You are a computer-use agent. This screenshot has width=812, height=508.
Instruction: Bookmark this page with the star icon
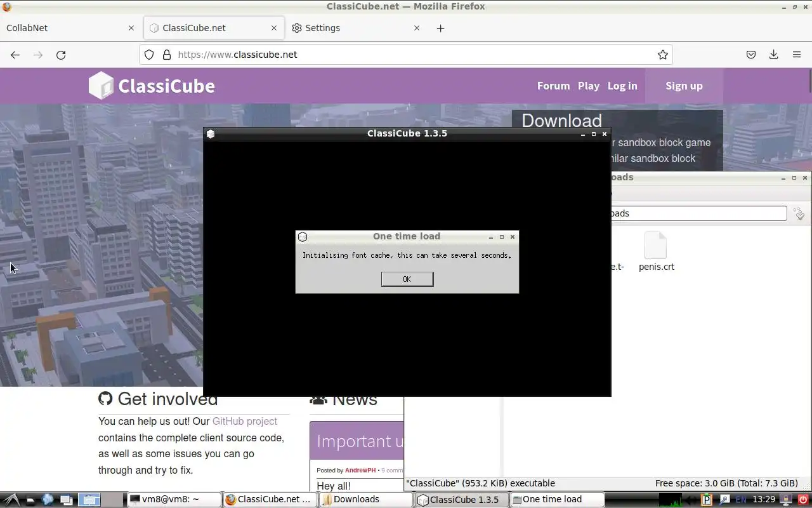(x=663, y=55)
